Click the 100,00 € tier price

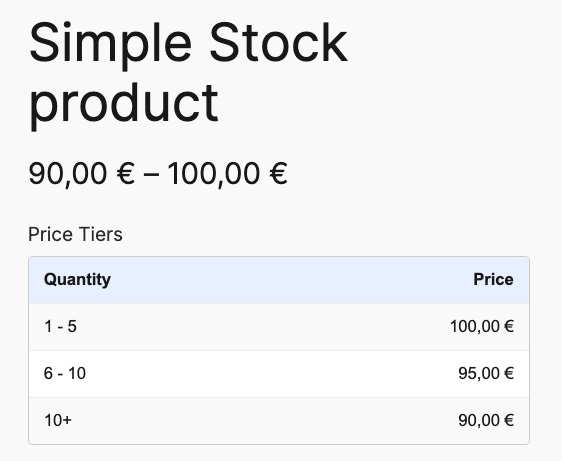[x=482, y=327]
